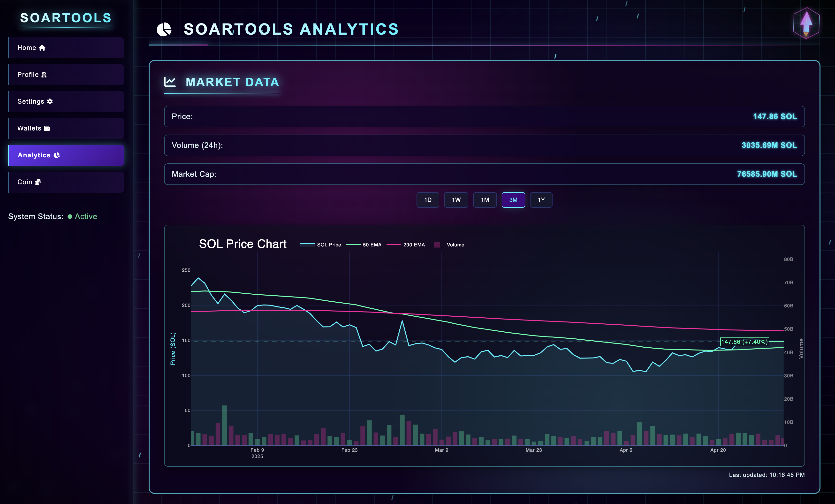Screen dimensions: 835x504
Task: Select the Profile user icon
Action: click(44, 75)
